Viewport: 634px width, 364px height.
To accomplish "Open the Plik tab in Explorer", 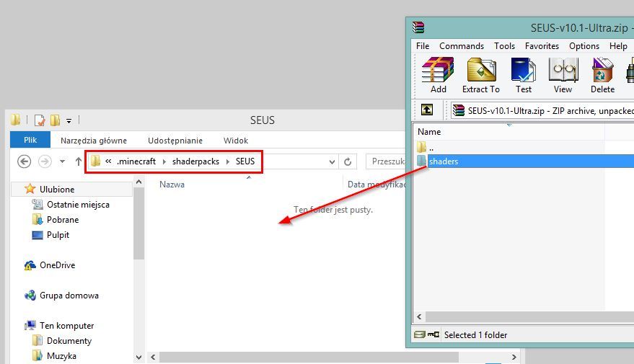I will click(x=30, y=140).
